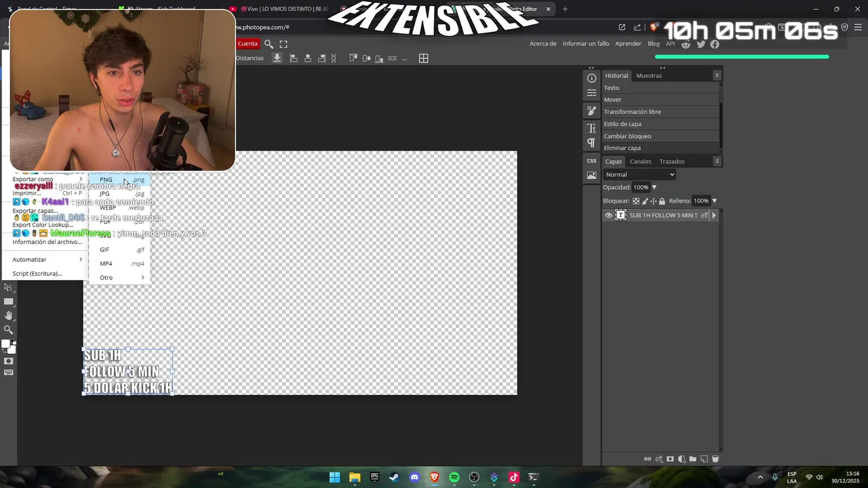Expand the Automatizar submenu
This screenshot has height=488, width=868.
[x=45, y=260]
